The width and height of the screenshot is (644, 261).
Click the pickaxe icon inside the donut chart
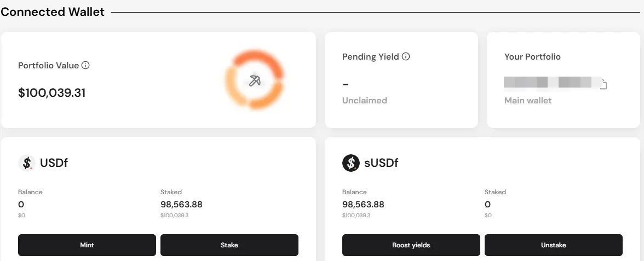[x=255, y=81]
